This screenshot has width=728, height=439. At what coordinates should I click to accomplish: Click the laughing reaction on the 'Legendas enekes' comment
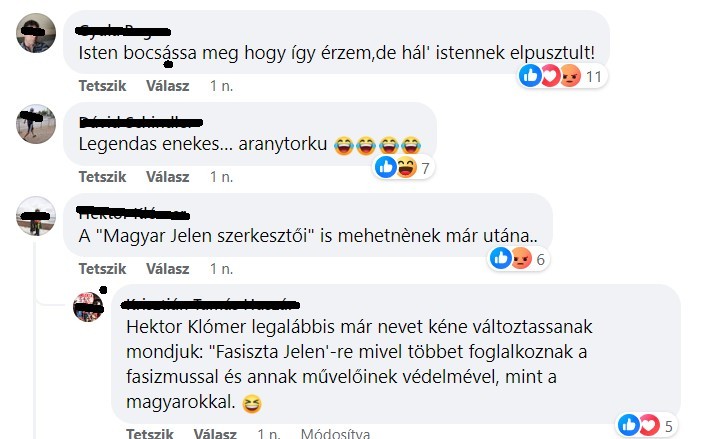click(406, 167)
